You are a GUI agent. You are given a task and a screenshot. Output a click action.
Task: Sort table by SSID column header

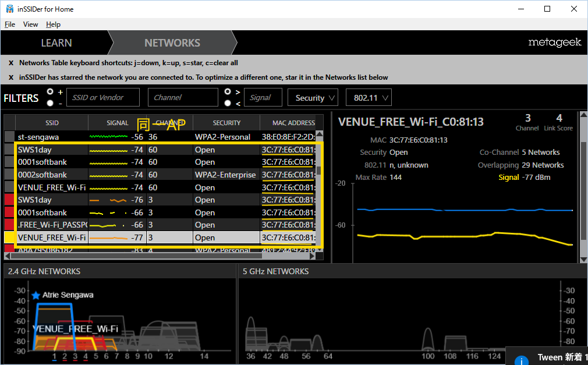point(52,123)
